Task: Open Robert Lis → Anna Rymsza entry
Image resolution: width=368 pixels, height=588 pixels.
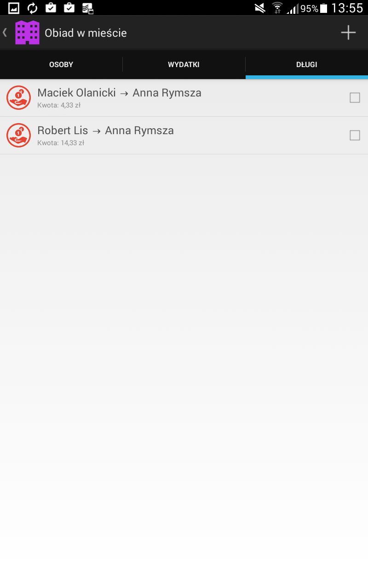Action: point(184,136)
